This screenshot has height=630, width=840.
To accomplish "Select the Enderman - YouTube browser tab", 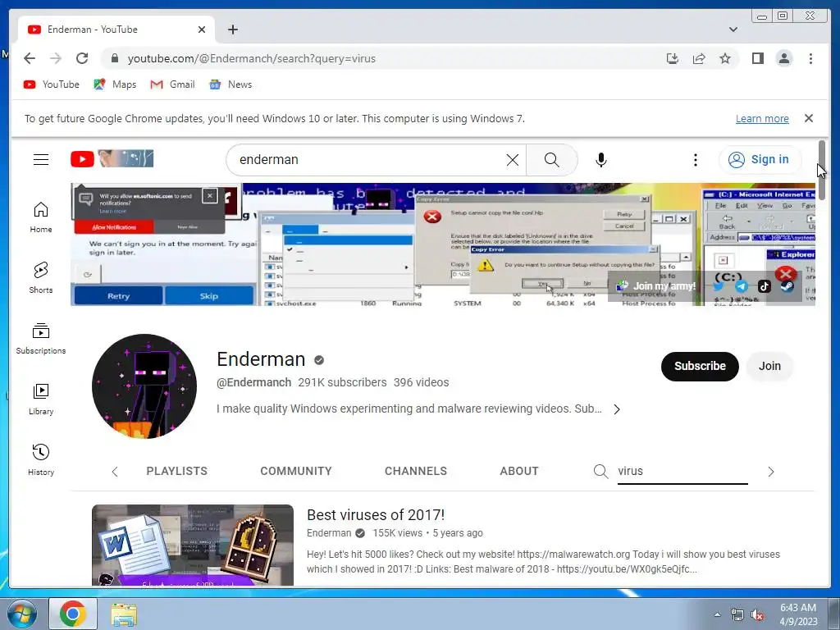I will [x=116, y=30].
